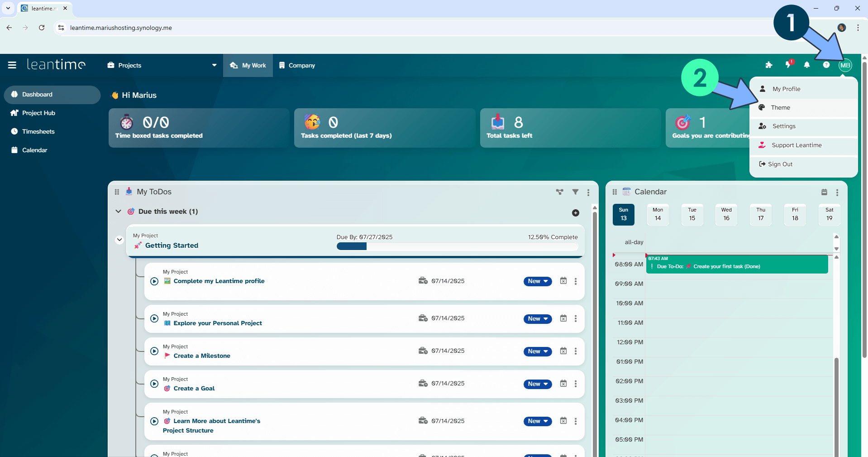Open Dashboard in the sidebar
Screen dimensions: 868x457
52,95
